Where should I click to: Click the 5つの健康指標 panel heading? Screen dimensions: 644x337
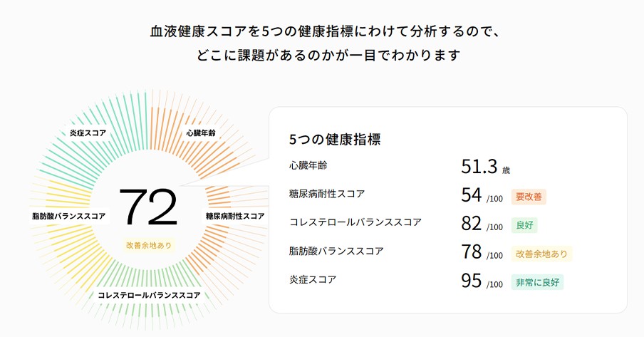335,139
